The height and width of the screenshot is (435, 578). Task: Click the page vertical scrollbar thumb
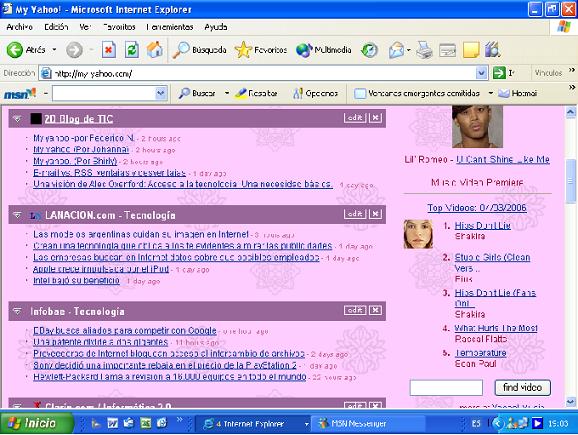tap(571, 181)
